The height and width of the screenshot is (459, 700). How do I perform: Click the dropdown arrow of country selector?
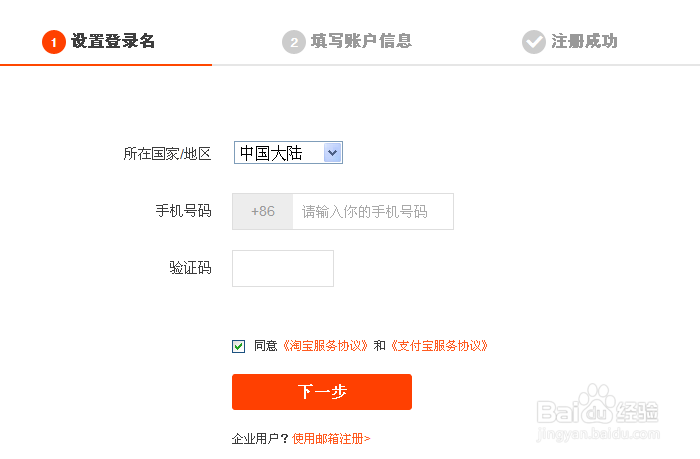pyautogui.click(x=333, y=153)
